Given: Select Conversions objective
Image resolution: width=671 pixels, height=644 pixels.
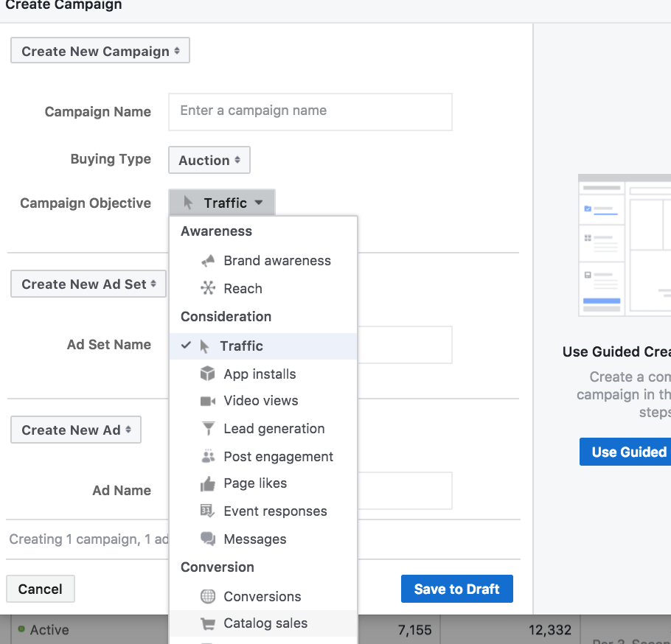Looking at the screenshot, I should click(x=263, y=596).
